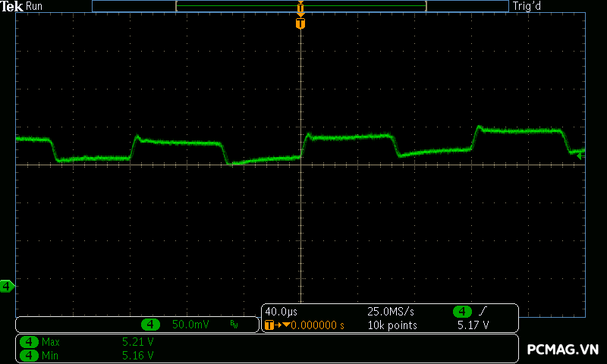Select the channel 4 badge beside Min

[30, 355]
